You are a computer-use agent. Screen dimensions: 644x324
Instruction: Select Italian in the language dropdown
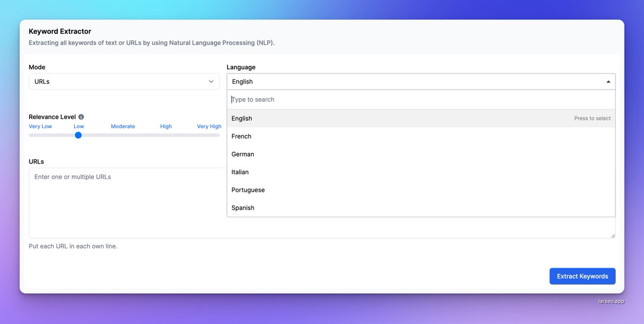421,172
